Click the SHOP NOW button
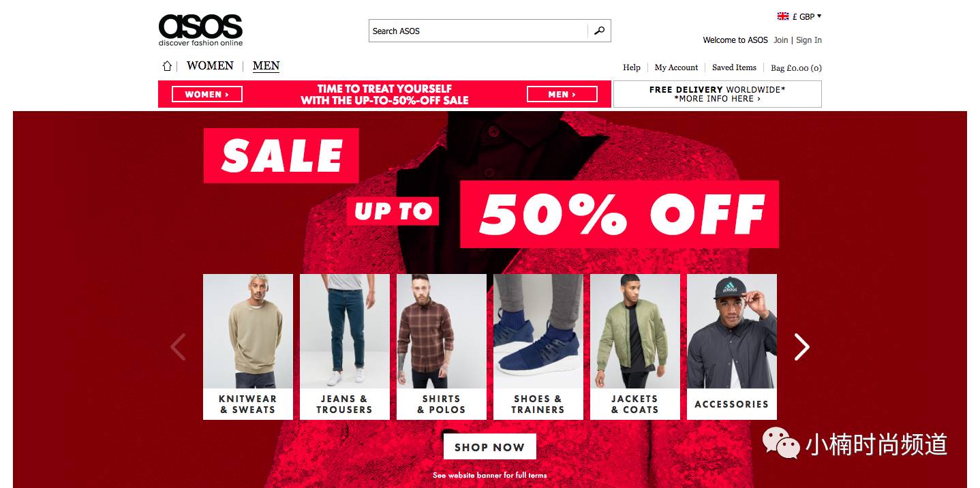Screen dimensions: 980x488 [x=489, y=447]
